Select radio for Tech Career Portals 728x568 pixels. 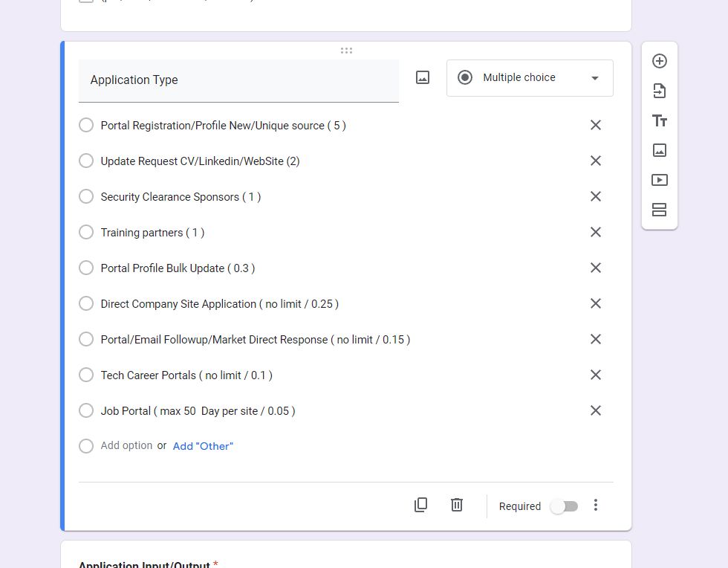click(x=86, y=375)
